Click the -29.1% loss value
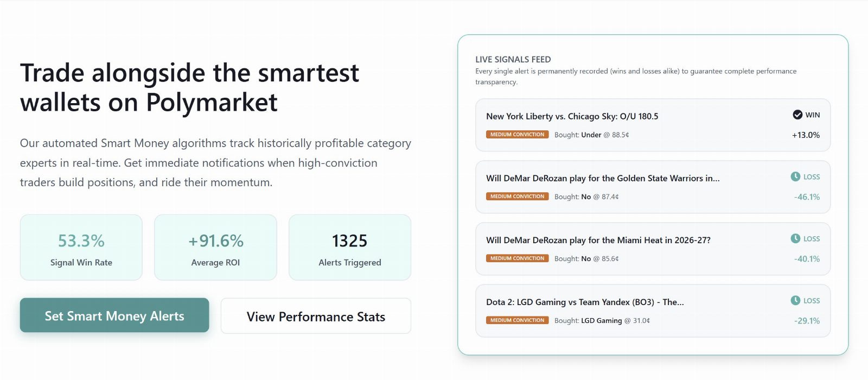The height and width of the screenshot is (380, 868). click(x=807, y=320)
